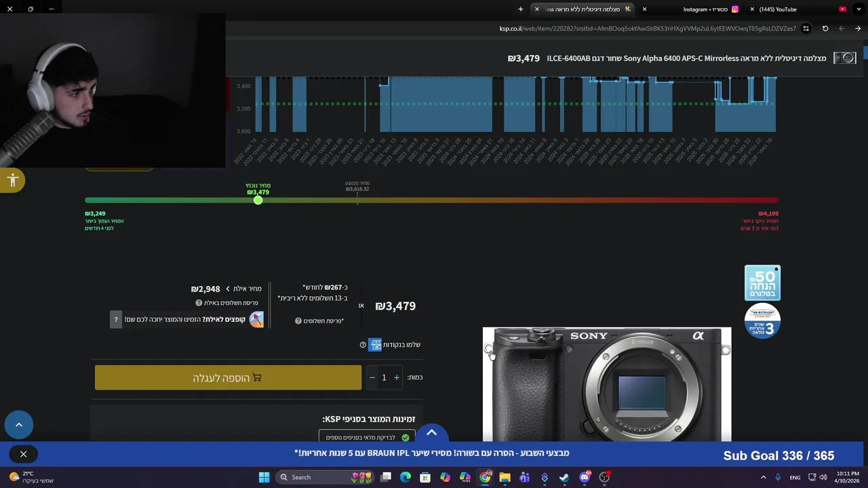The image size is (868, 488).
Task: Click product thumbnail in sticky header
Action: coord(844,58)
